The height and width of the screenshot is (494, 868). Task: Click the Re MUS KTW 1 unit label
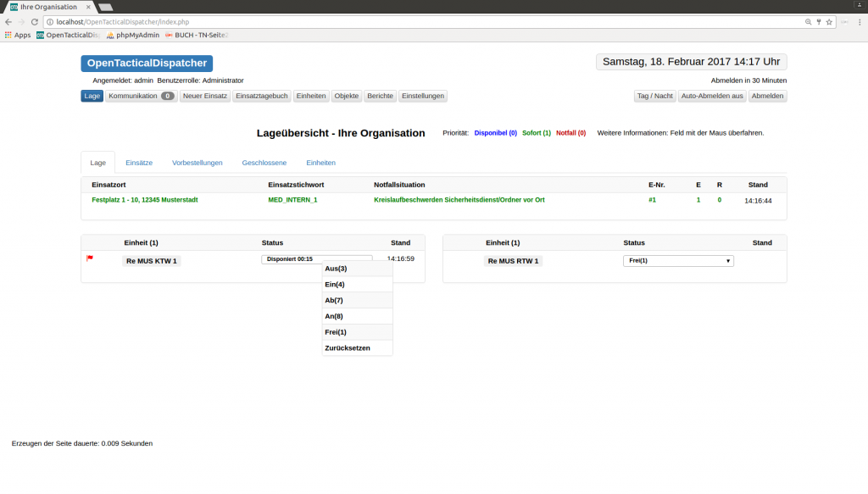(152, 261)
